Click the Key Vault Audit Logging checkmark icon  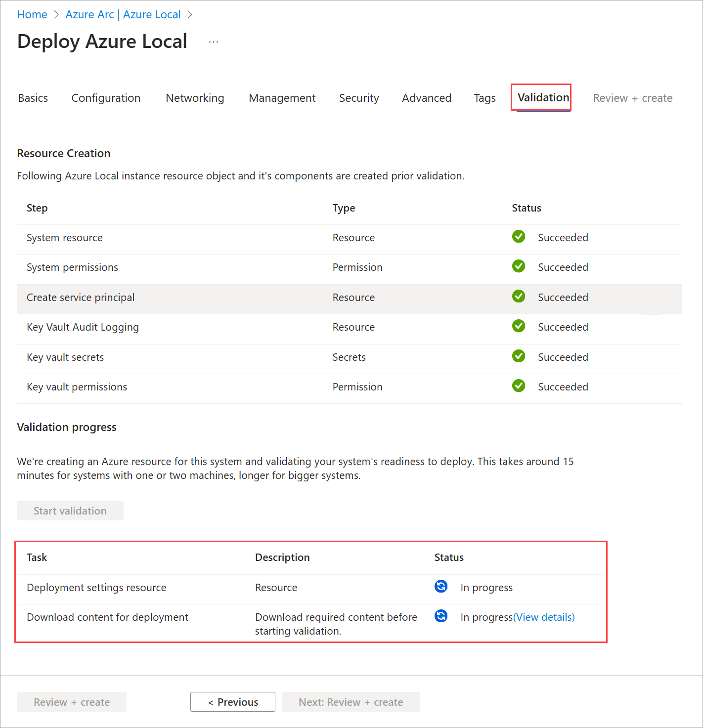519,326
